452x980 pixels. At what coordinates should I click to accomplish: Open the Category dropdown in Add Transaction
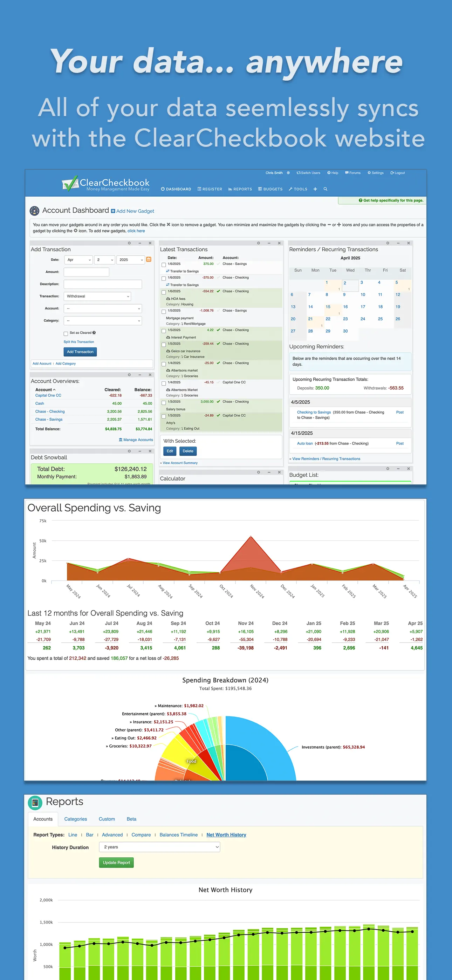tap(103, 321)
